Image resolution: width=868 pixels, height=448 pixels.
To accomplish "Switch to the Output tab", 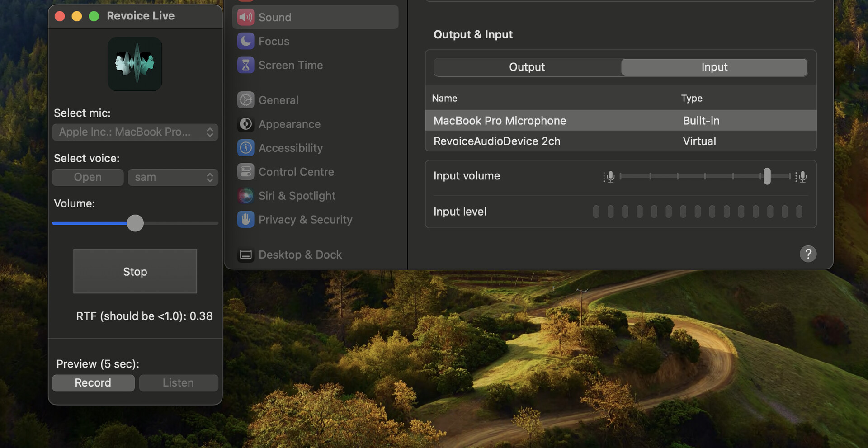I will [527, 67].
